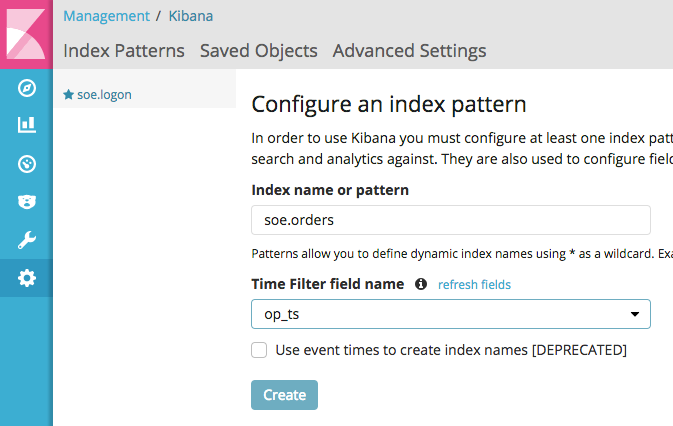
Task: Focus the index name field containing soe.orders
Action: tap(450, 220)
